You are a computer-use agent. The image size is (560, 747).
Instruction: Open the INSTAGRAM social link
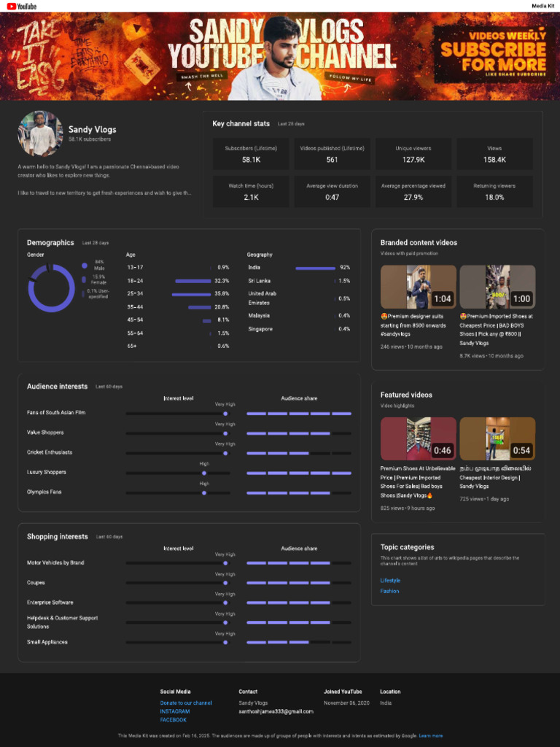175,711
